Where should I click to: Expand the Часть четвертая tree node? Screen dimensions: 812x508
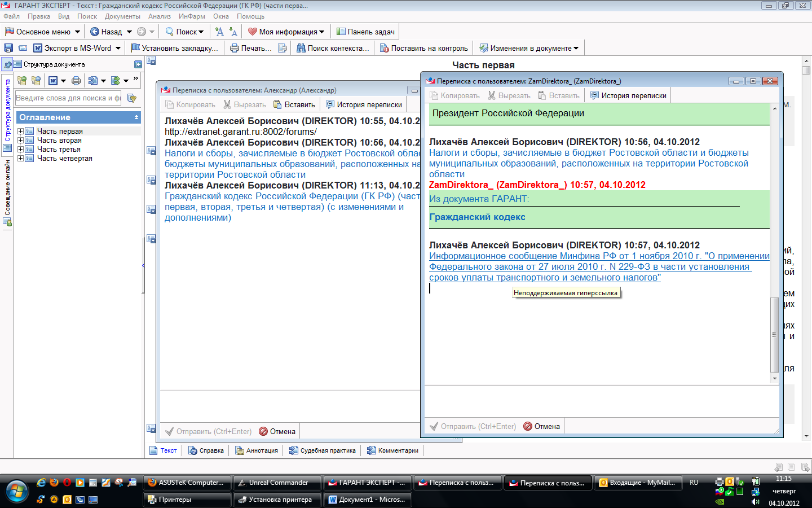[x=20, y=158]
